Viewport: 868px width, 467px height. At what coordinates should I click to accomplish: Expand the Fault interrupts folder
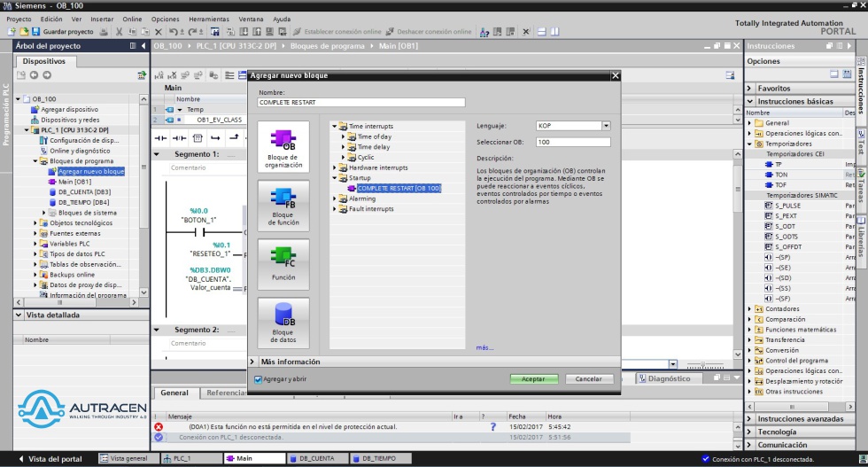(335, 209)
